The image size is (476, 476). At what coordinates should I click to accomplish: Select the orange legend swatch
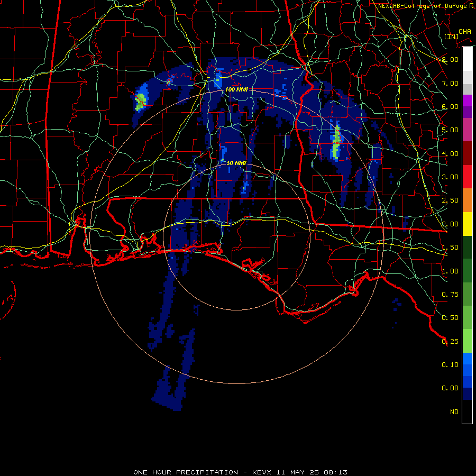coord(467,200)
